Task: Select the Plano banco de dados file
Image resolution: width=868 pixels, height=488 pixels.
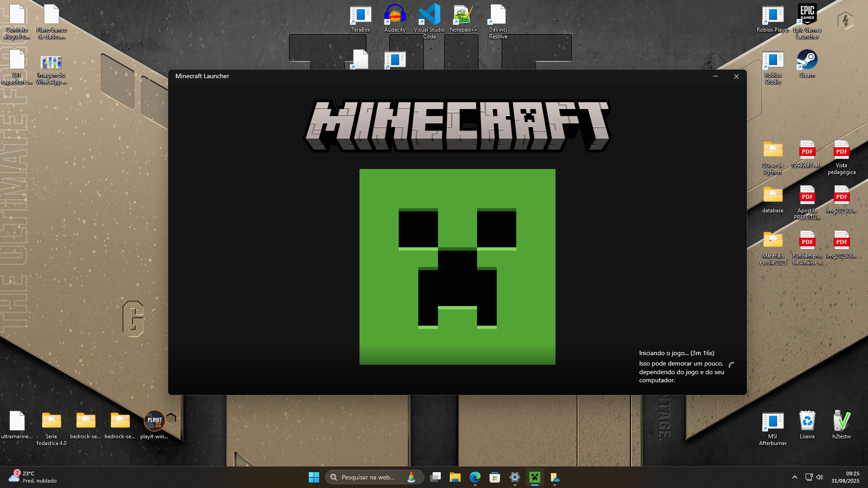Action: 51,22
